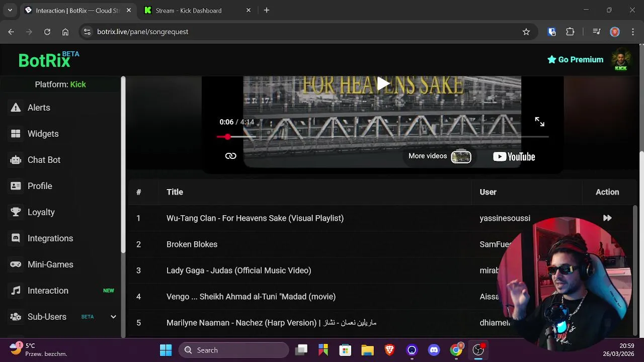Go to browser home page icon
Viewport: 644px width, 362px height.
[65, 32]
